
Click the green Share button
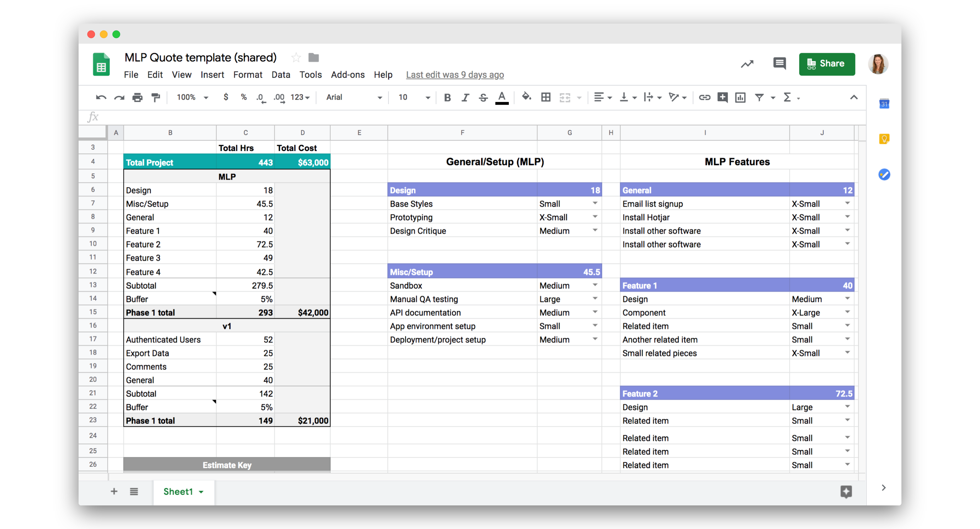pyautogui.click(x=827, y=64)
